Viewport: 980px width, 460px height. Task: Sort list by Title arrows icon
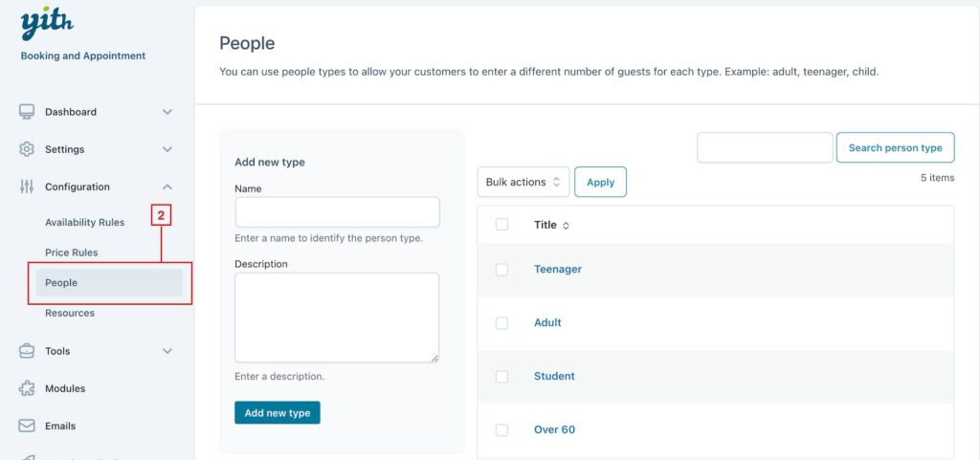(x=566, y=226)
